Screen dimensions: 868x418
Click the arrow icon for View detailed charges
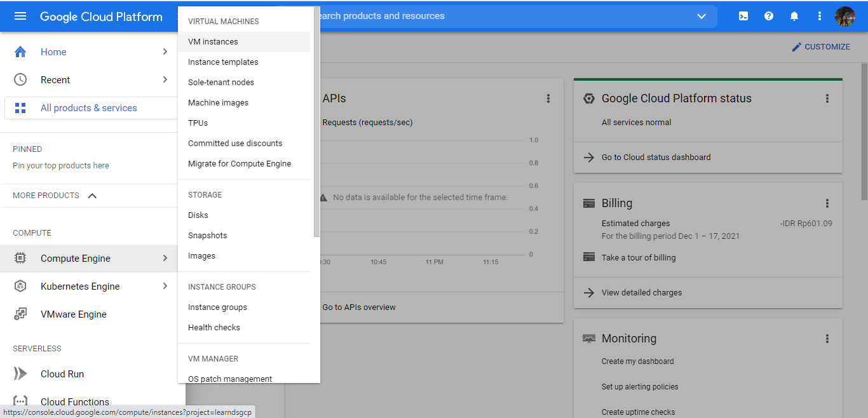click(x=589, y=293)
